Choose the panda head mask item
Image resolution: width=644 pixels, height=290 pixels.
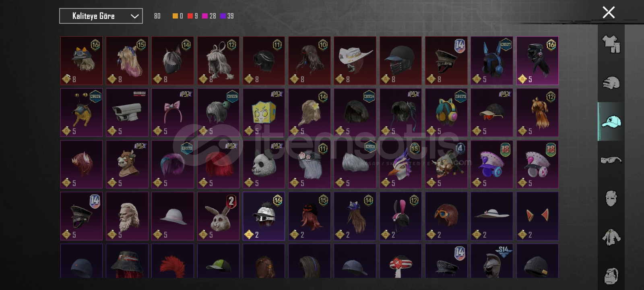click(264, 164)
